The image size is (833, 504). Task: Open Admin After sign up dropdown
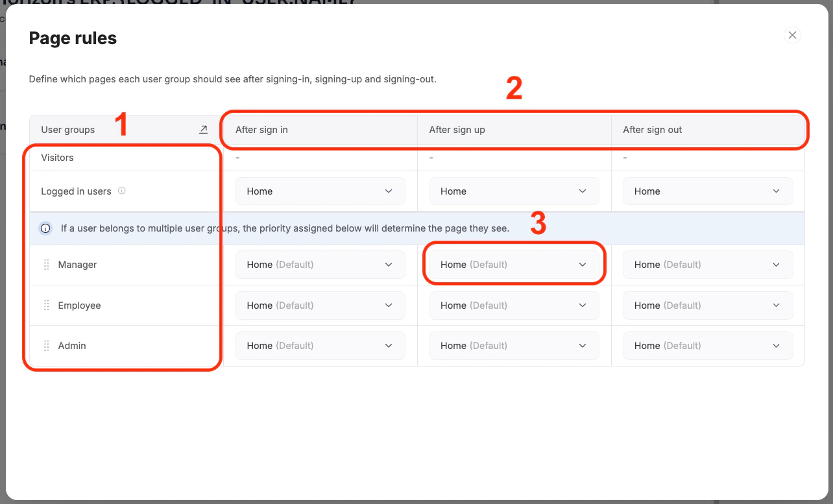point(514,346)
